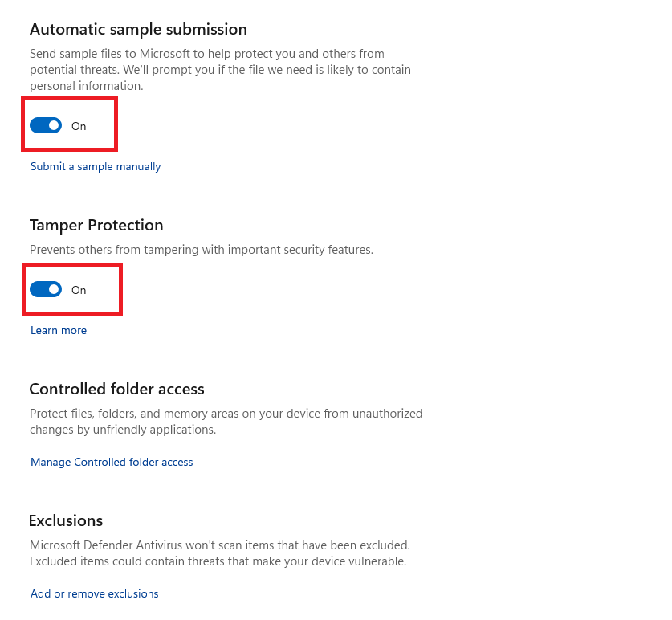Click the "On" label beside Automatic sample submission

point(79,126)
